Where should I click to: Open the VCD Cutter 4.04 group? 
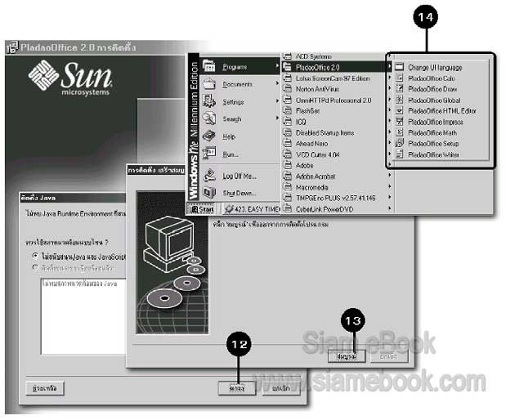[338, 154]
